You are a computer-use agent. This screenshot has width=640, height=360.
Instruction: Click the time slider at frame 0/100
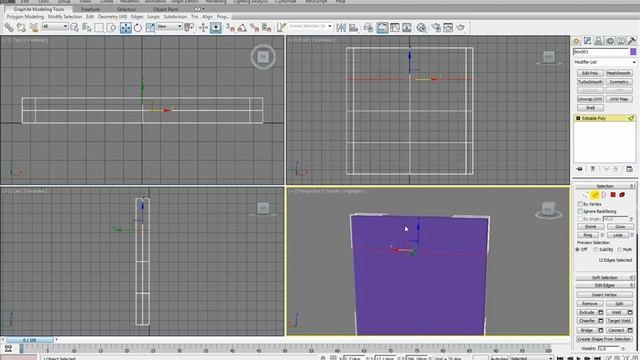(x=29, y=340)
